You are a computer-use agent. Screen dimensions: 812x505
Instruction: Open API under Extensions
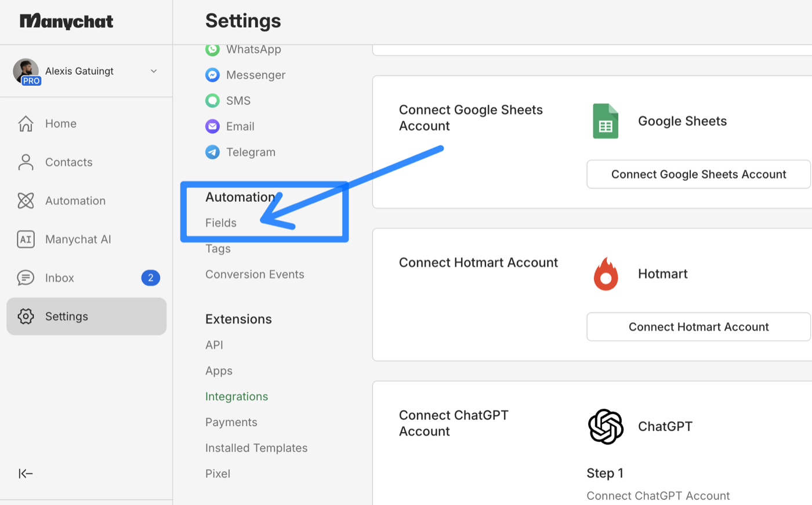[214, 345]
